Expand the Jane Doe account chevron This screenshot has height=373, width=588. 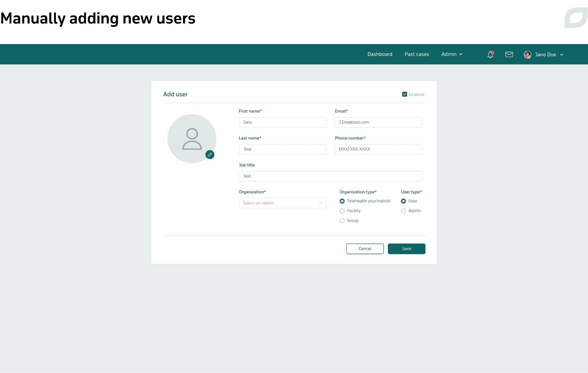pos(562,55)
